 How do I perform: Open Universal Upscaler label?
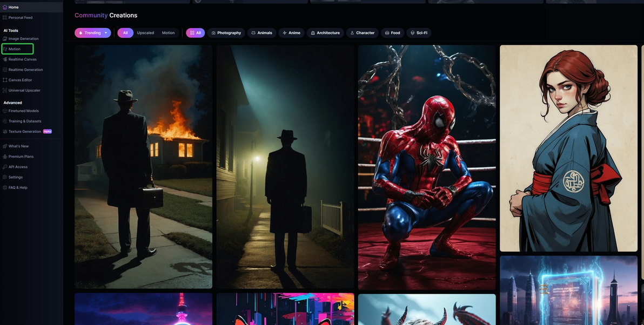tap(24, 90)
